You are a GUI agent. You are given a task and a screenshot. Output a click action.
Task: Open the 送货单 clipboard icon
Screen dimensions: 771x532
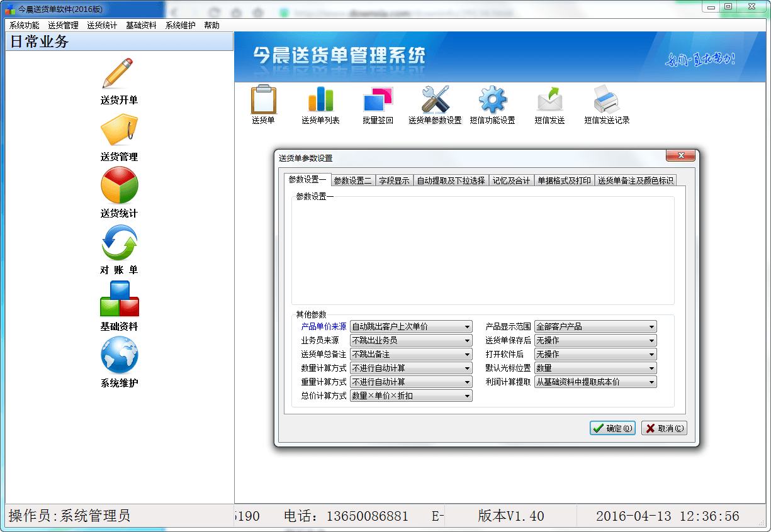[x=263, y=101]
